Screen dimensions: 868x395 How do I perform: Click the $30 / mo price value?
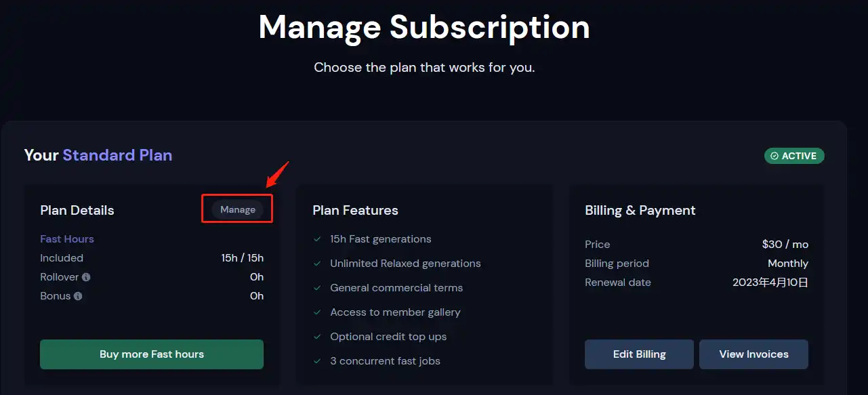pos(785,245)
